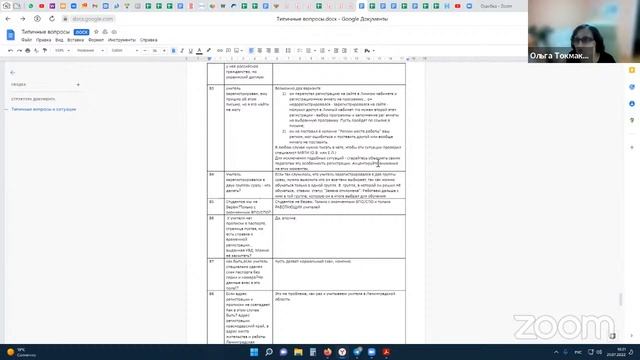Click the checklist icon in the toolbar
The height and width of the screenshot is (360, 640).
point(300,51)
